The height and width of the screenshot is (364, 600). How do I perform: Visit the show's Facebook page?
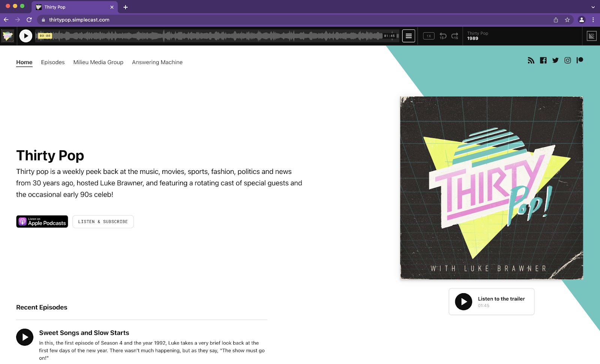point(543,60)
